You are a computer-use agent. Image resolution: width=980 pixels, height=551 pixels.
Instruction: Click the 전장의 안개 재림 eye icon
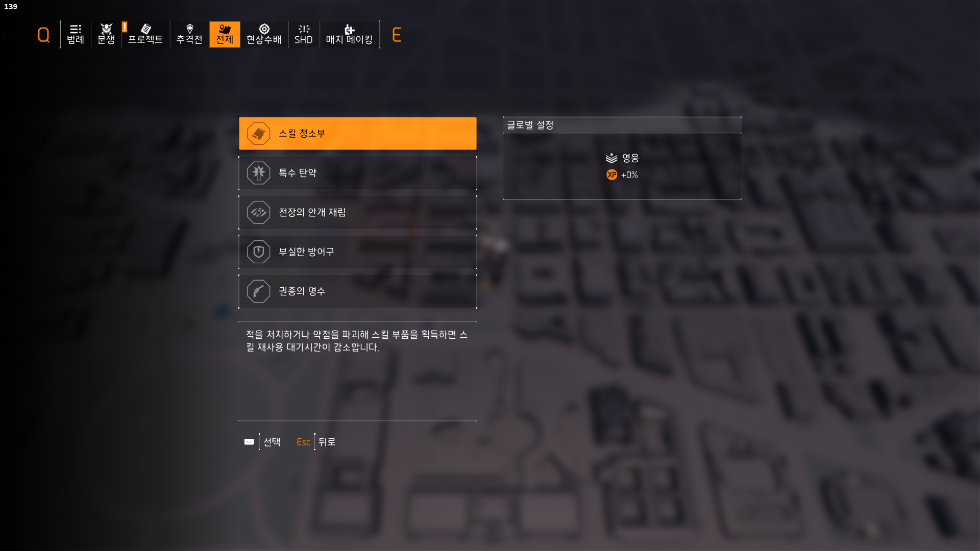pyautogui.click(x=259, y=212)
